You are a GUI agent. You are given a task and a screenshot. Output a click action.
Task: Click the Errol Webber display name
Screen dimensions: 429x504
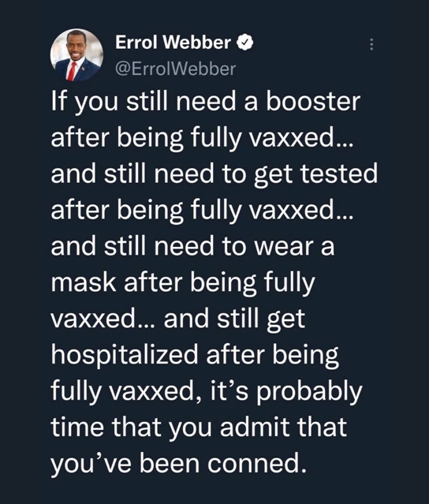coord(173,43)
